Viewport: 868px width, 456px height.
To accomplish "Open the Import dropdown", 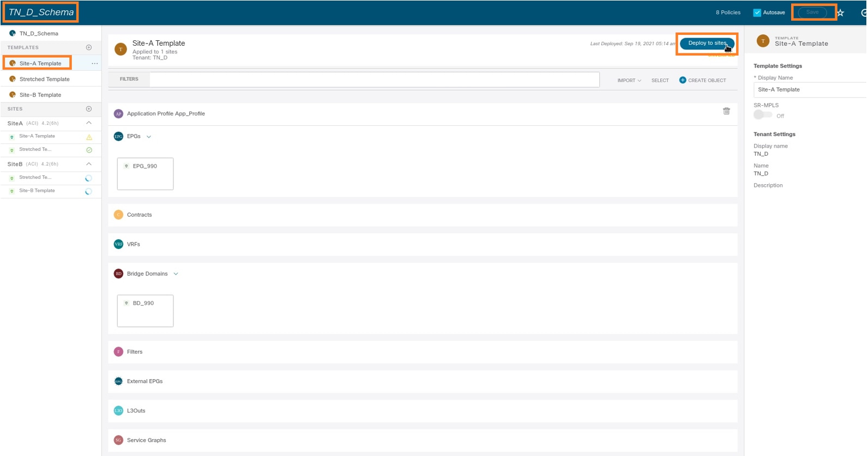I will pyautogui.click(x=629, y=81).
